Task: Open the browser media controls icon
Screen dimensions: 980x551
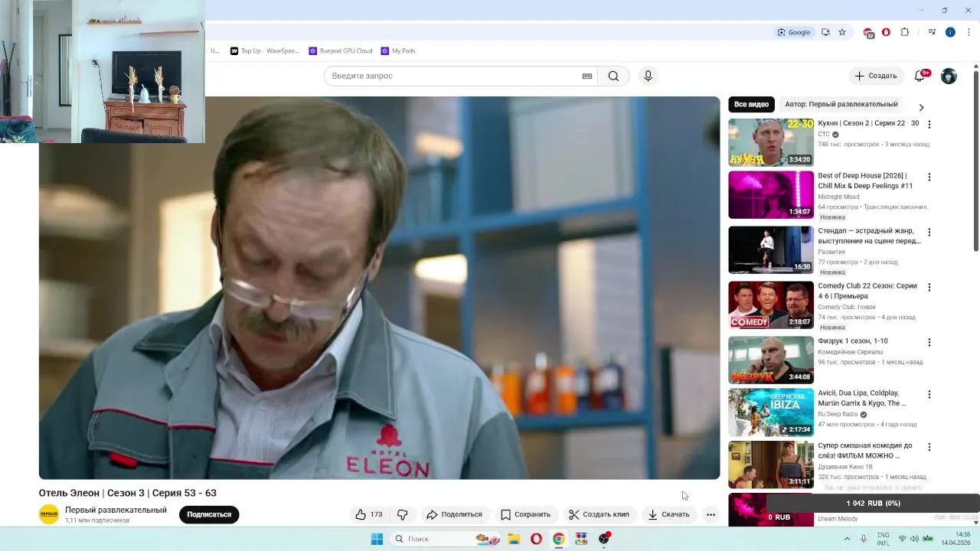Action: click(x=932, y=32)
